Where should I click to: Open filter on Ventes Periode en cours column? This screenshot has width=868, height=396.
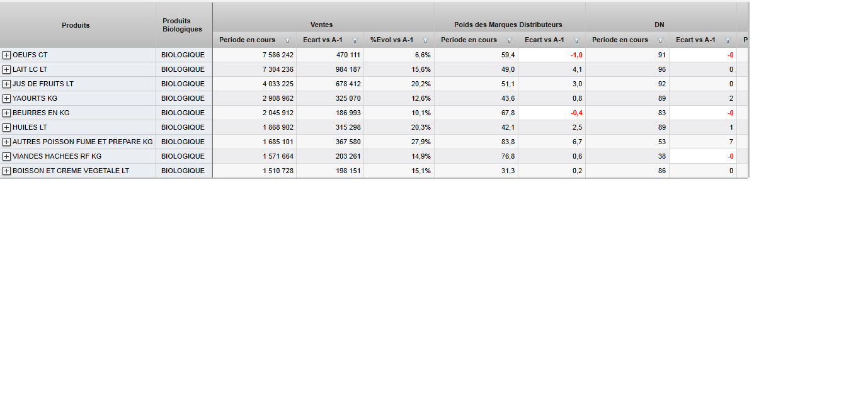click(x=287, y=40)
